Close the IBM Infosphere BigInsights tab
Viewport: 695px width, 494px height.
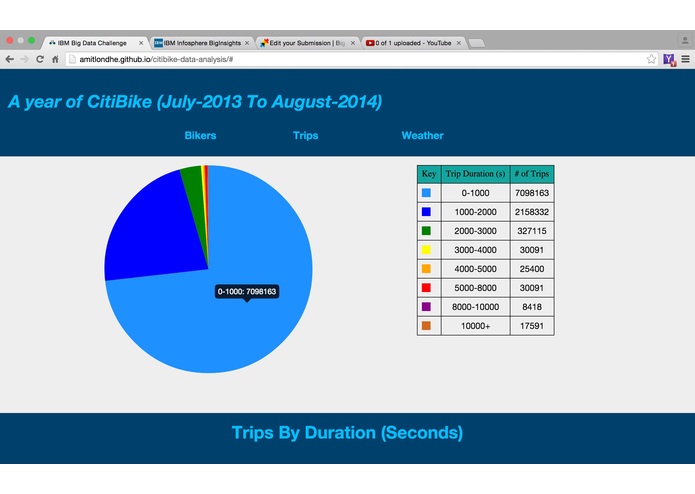point(247,43)
